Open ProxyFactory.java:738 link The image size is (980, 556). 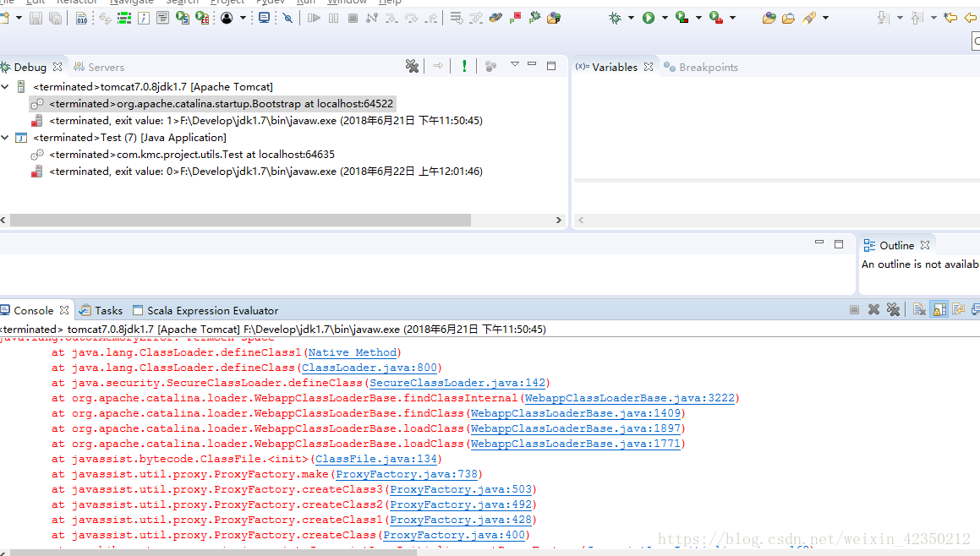point(407,474)
